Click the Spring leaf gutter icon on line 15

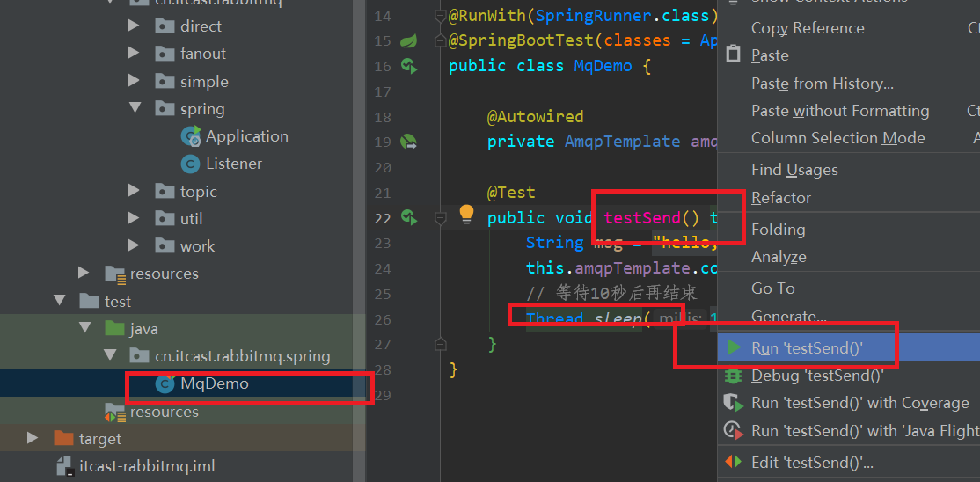click(408, 40)
